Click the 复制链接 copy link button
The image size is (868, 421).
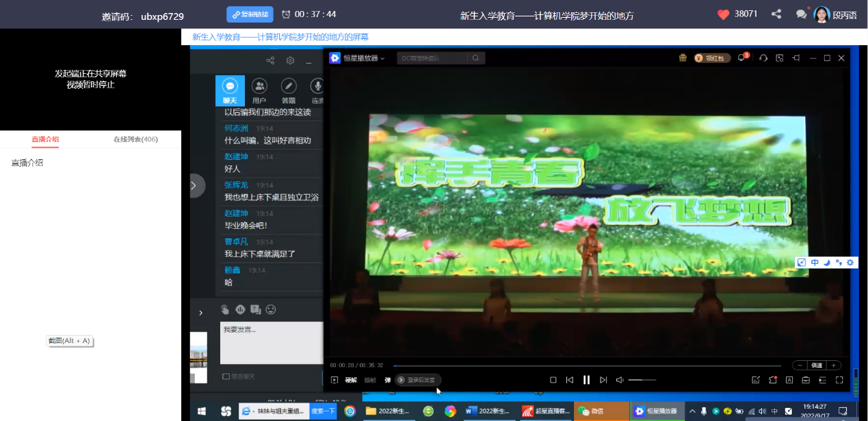click(x=250, y=14)
